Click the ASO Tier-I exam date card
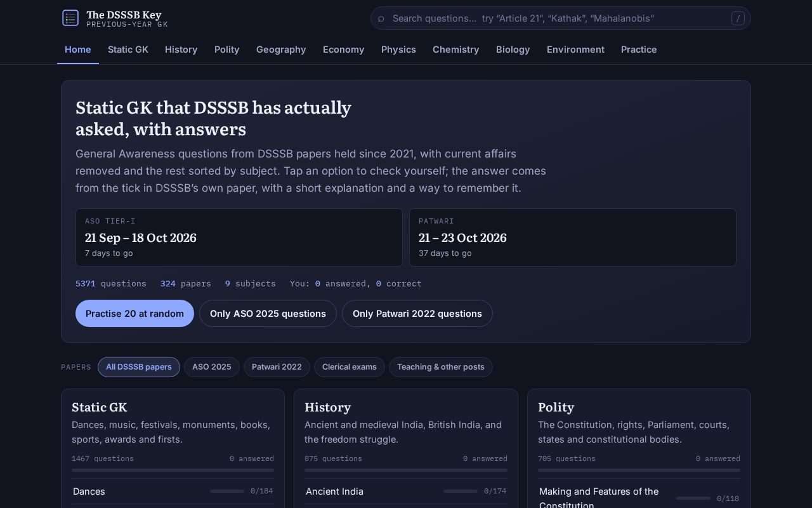Screen dimensions: 812x508 tap(239, 237)
